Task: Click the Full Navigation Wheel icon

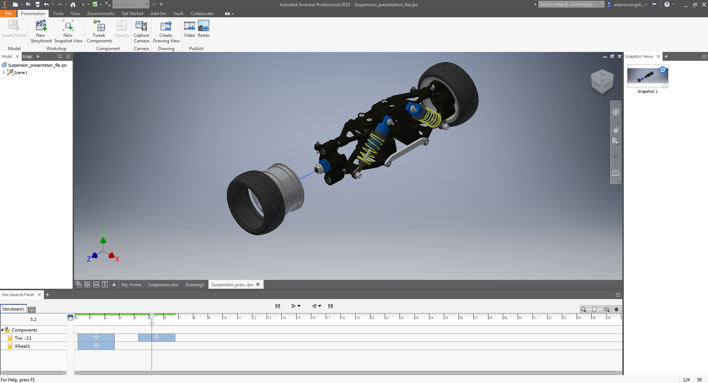Action: 615,112
